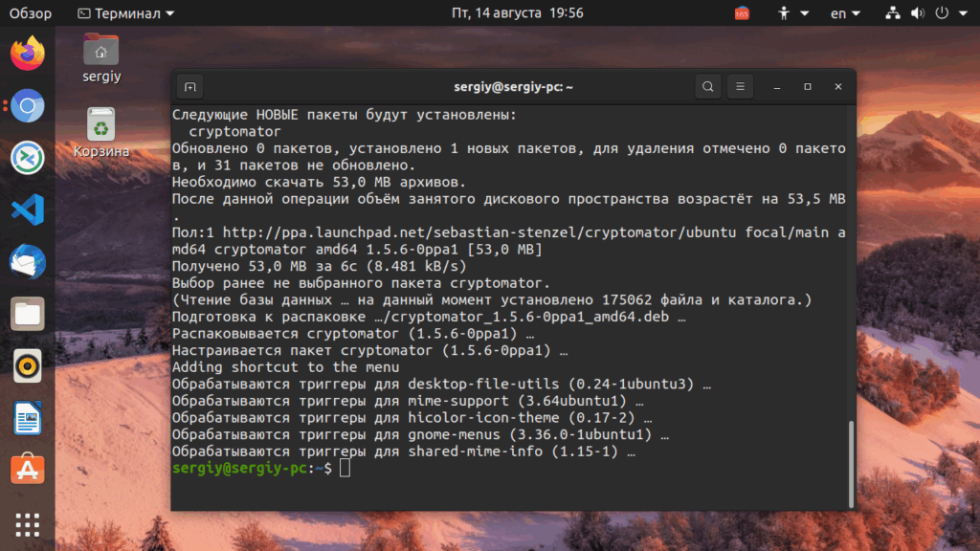Screen dimensions: 980x551
Task: Click the 'Получено 53,0 MB за 6с' line
Action: [319, 266]
